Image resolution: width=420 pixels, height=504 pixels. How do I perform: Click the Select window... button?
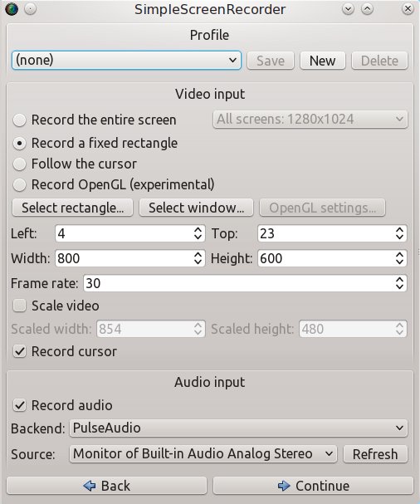pyautogui.click(x=197, y=208)
